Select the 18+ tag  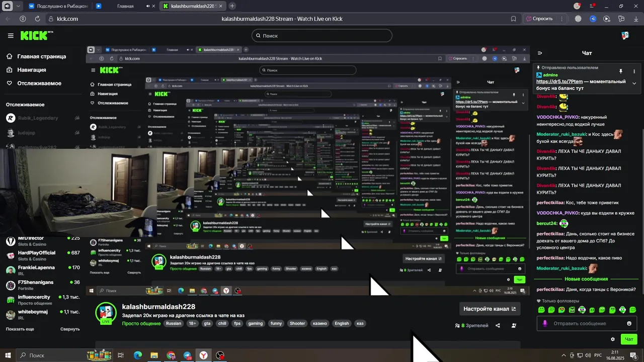(192, 323)
